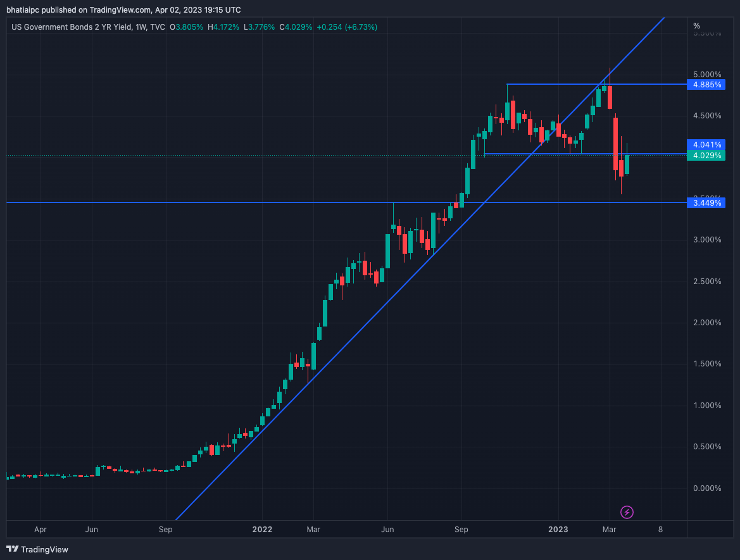Click the H4.172% high value in legend

point(223,27)
